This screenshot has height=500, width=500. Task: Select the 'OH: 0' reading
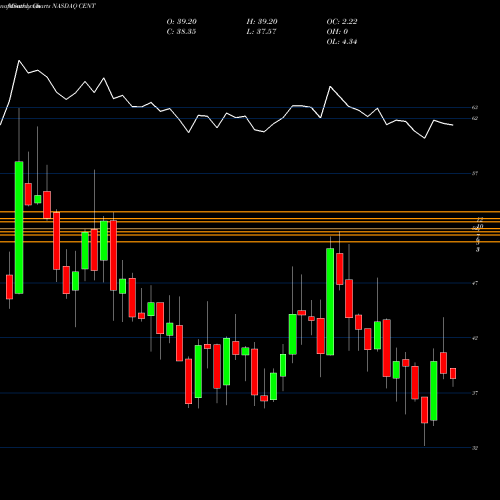click(337, 32)
